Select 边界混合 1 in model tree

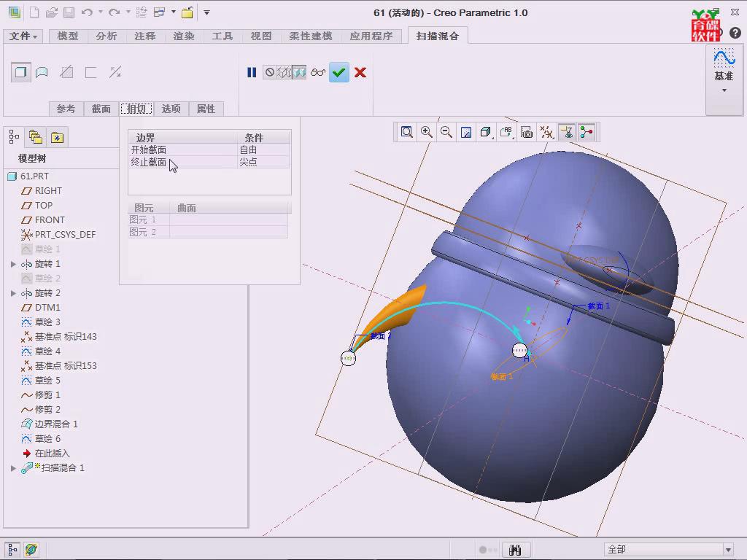[50, 424]
